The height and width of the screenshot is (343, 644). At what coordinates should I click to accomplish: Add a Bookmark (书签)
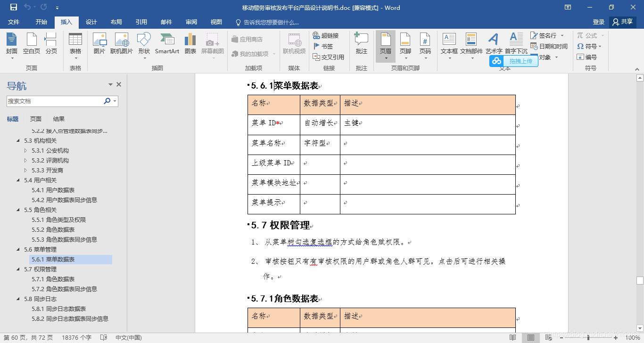[x=323, y=46]
